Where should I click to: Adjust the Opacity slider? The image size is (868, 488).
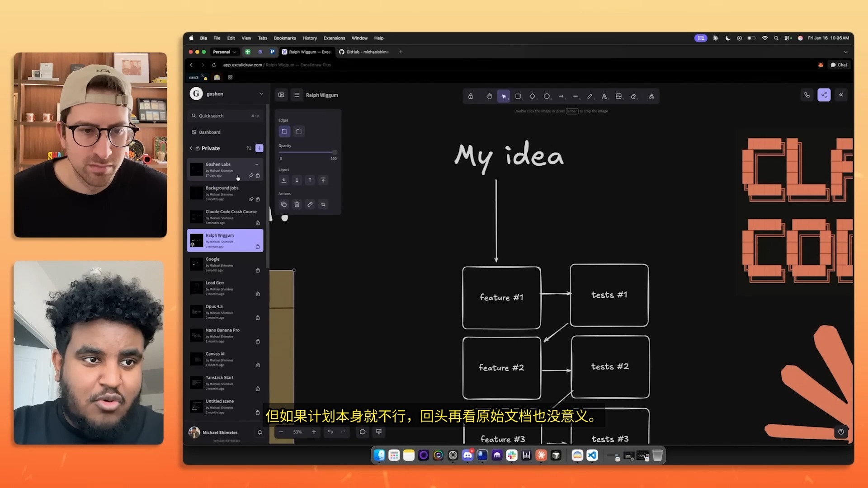307,152
